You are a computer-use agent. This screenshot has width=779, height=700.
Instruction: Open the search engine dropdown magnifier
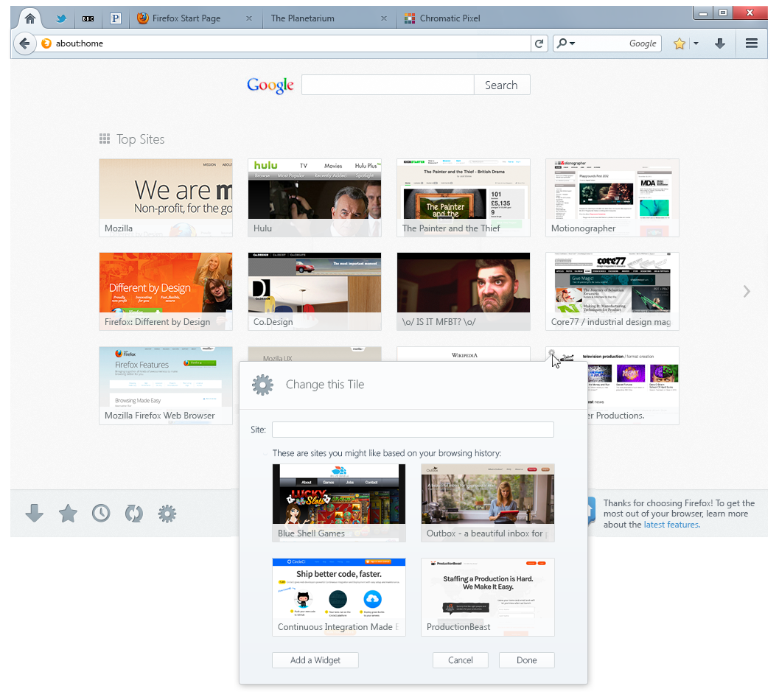(x=565, y=43)
